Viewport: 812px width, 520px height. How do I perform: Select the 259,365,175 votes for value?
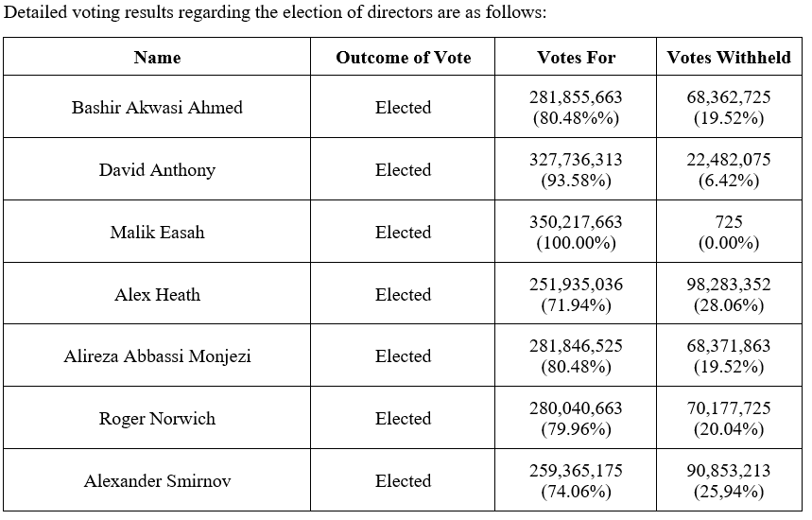pos(576,471)
